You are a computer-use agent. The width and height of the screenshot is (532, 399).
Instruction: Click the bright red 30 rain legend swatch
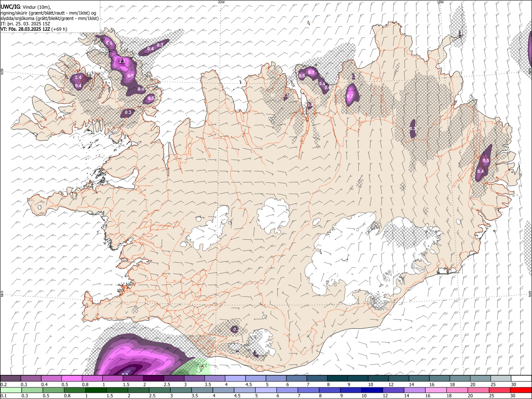pyautogui.click(x=520, y=390)
